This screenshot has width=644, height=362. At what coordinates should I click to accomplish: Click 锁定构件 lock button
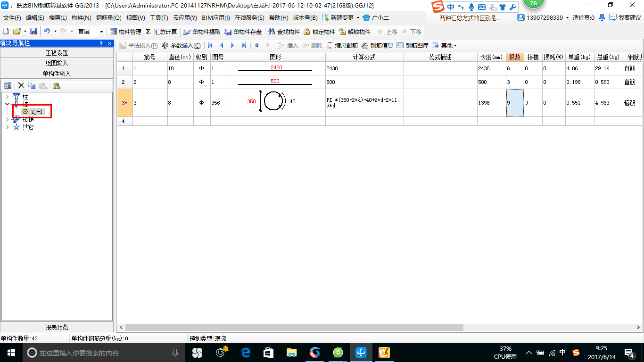point(319,32)
